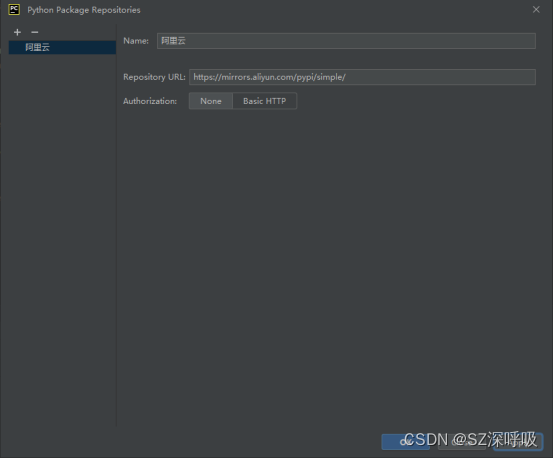Switch Authorization to Basic HTTP
The width and height of the screenshot is (554, 458).
tap(265, 101)
